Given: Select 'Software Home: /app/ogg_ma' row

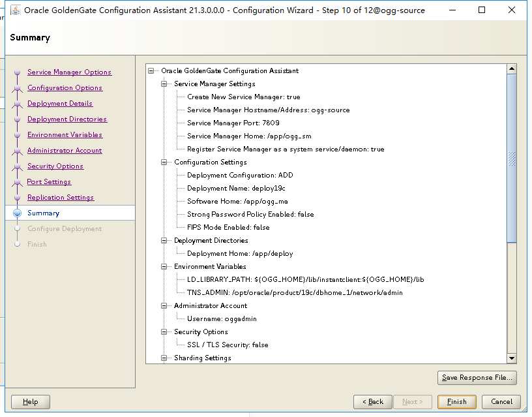Looking at the screenshot, I should (237, 202).
